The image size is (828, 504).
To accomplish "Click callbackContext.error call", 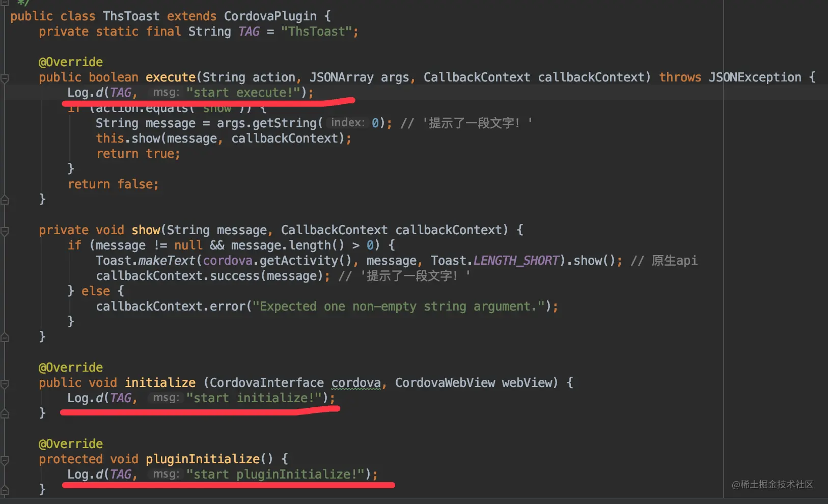I will point(171,306).
